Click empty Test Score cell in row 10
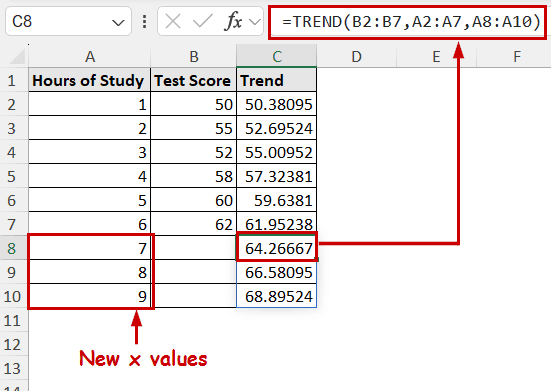The image size is (551, 391). click(x=194, y=296)
